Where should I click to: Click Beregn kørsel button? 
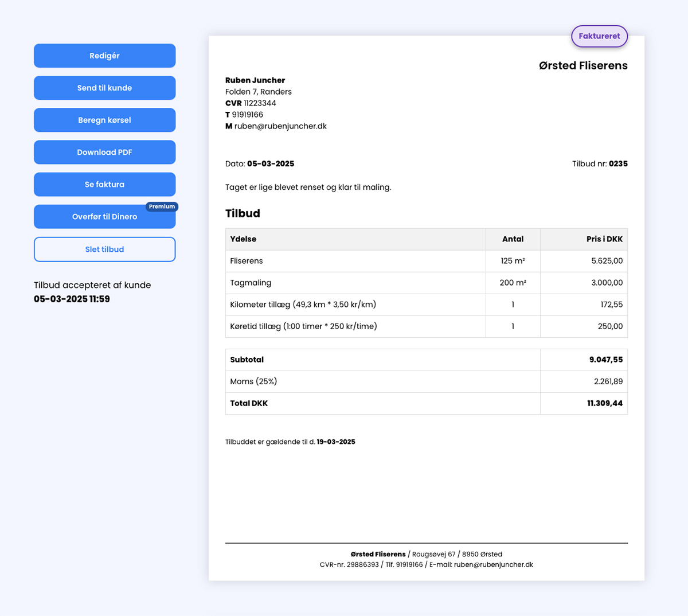coord(104,120)
